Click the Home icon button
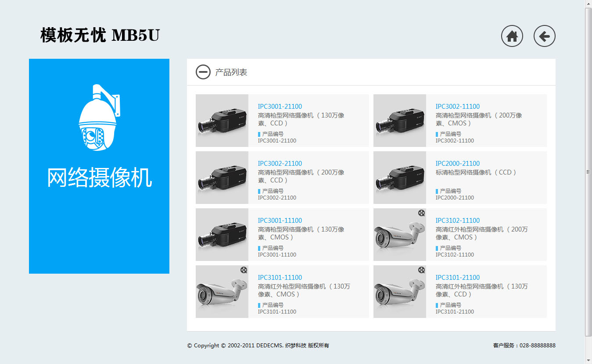 (512, 36)
